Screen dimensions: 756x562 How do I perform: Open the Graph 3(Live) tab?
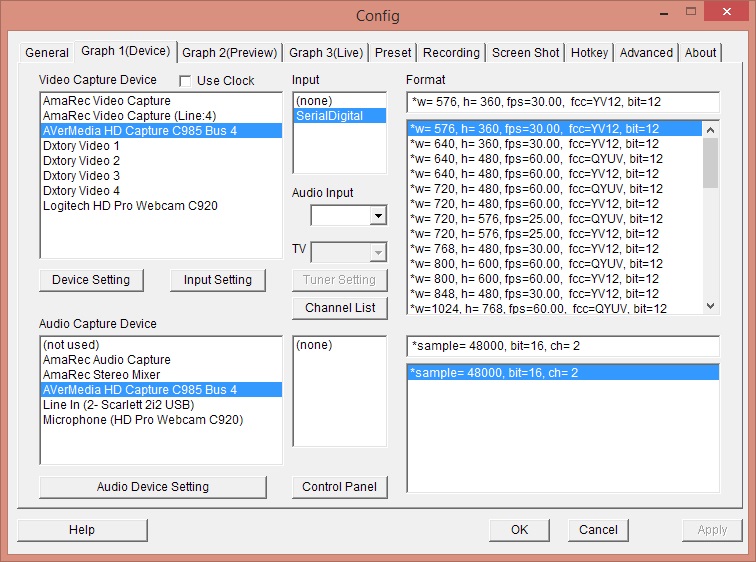326,53
